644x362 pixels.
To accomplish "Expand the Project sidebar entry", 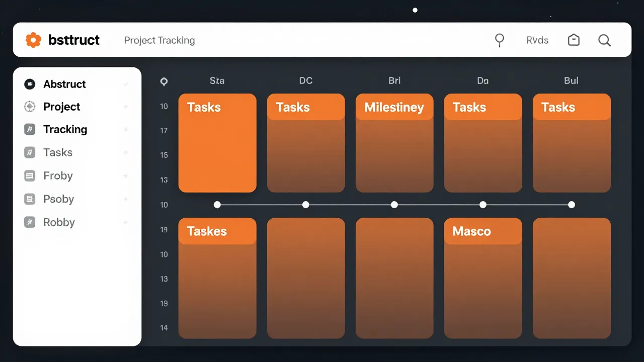I will [x=126, y=107].
